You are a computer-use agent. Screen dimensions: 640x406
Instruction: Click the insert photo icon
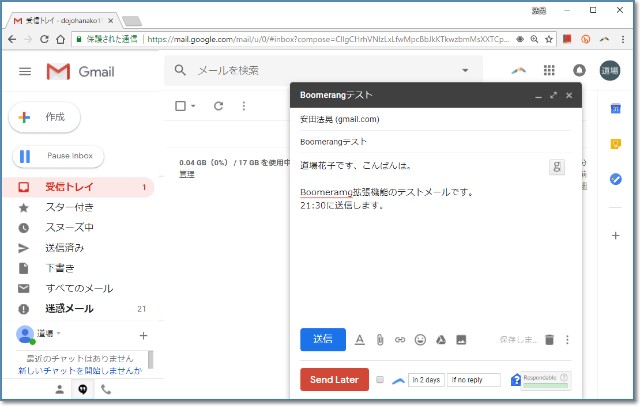tap(461, 340)
